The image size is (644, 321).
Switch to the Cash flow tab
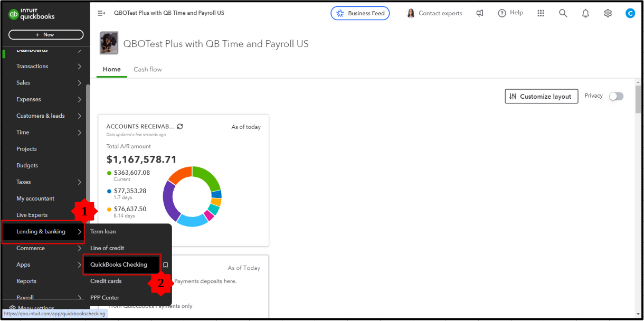coord(147,69)
